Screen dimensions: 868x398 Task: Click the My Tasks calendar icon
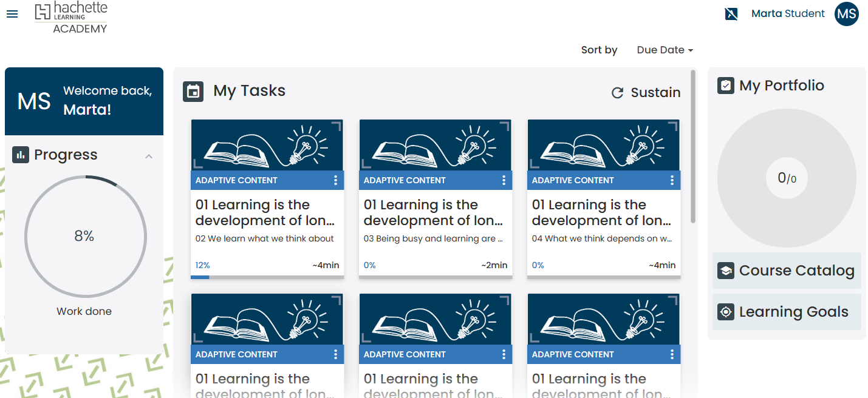click(x=193, y=92)
